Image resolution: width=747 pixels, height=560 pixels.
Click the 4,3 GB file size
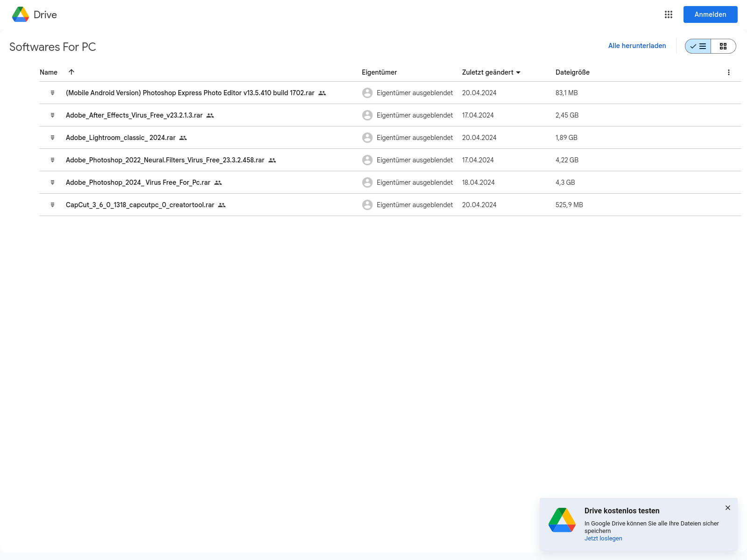pos(565,182)
